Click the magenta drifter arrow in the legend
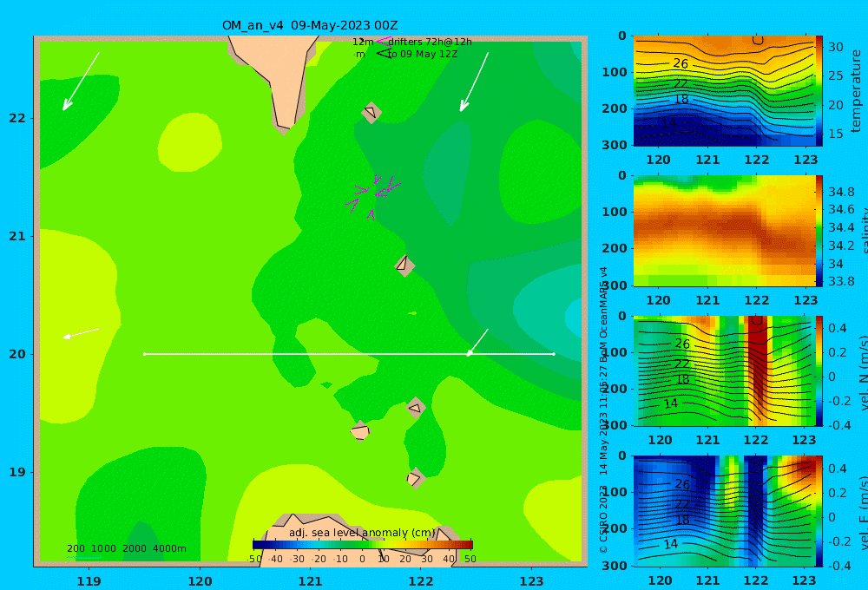This screenshot has width=868, height=590. [383, 41]
